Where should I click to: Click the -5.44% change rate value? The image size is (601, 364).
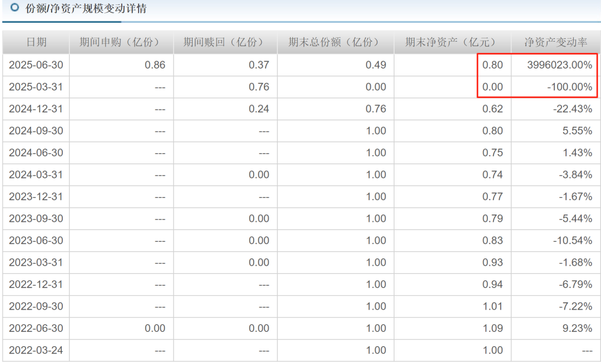[575, 218]
